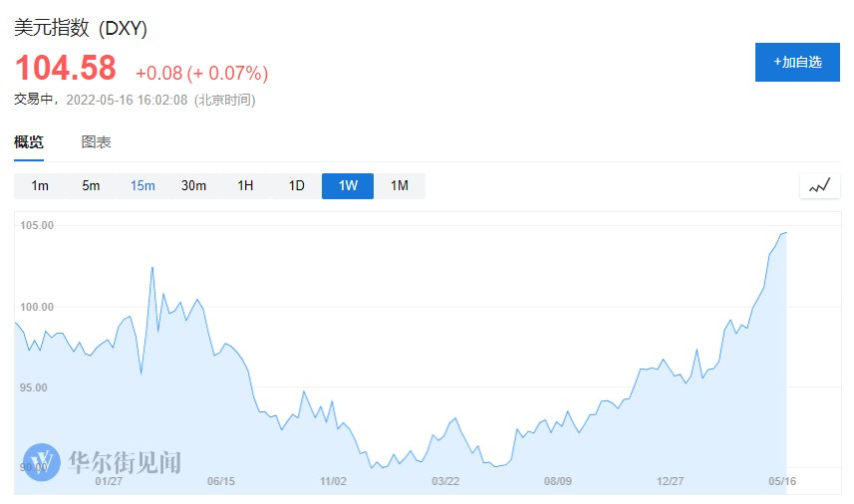
Task: Select the 5m interval
Action: pyautogui.click(x=91, y=186)
